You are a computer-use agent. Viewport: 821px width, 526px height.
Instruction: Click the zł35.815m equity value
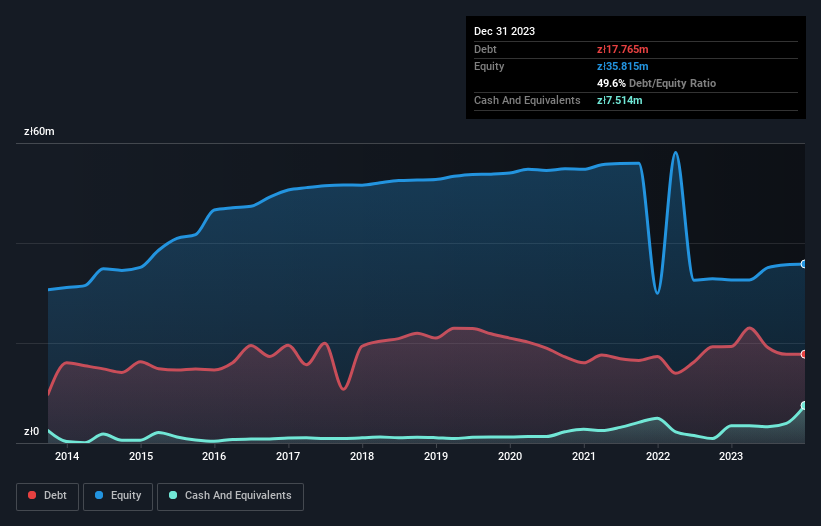point(623,66)
